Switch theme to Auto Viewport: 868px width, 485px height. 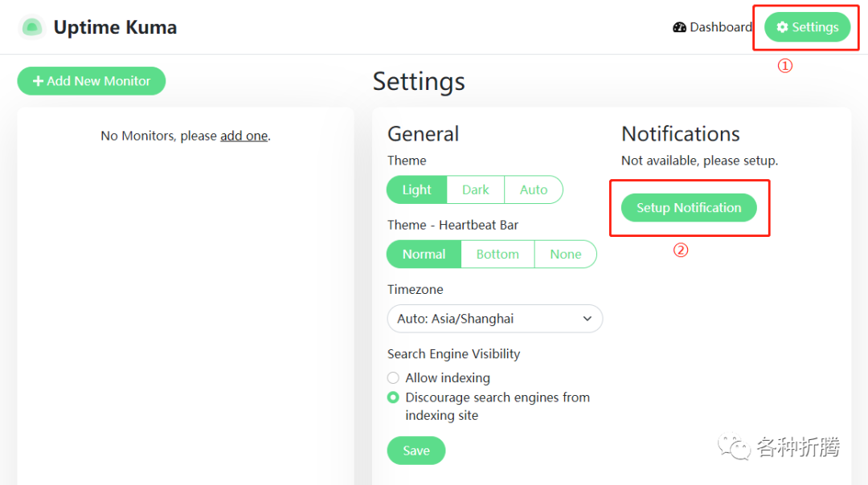tap(533, 190)
